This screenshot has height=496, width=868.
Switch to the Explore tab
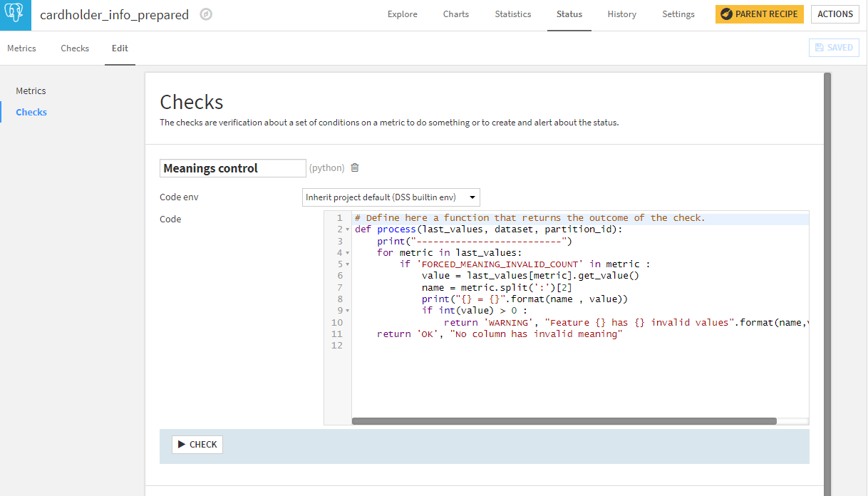[402, 14]
